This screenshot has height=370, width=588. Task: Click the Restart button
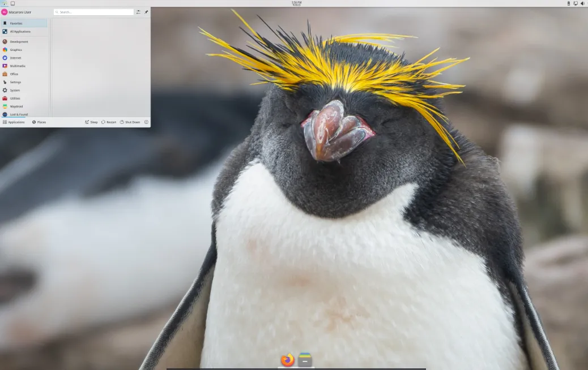click(109, 122)
